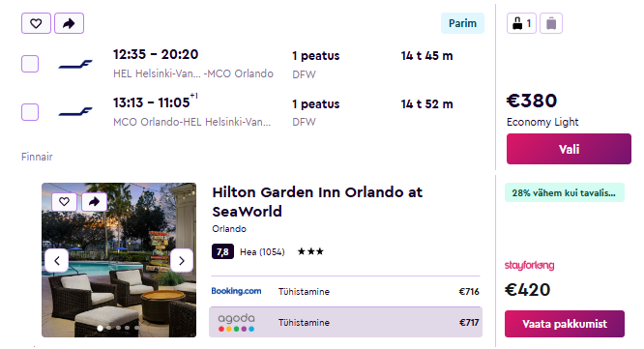Viewport: 644px width, 349px height.
Task: Save the Finnair flight with the heart icon
Action: point(36,23)
